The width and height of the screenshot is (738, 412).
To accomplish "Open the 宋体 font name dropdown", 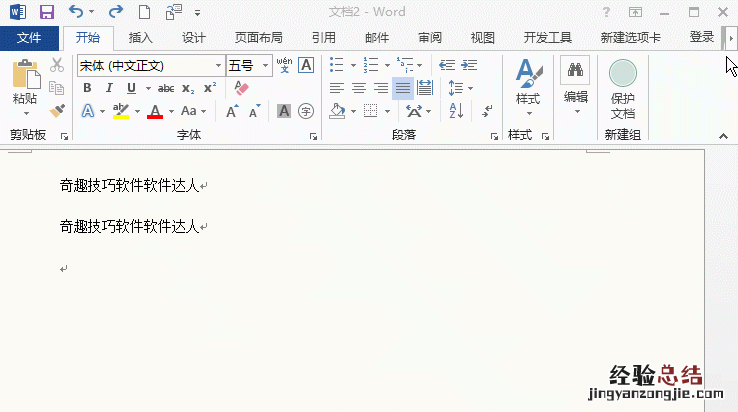I will (x=218, y=65).
